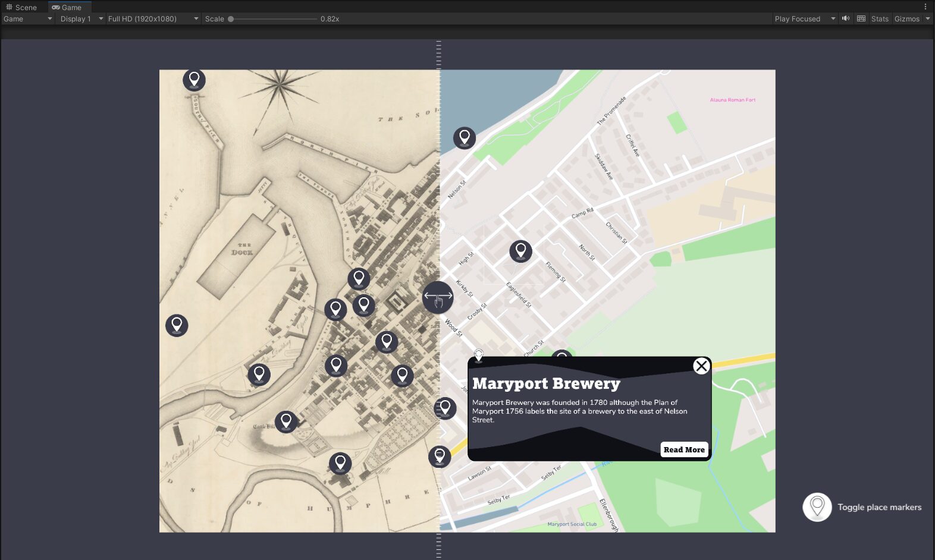Open the Display 1 dropdown
The image size is (935, 560).
[81, 19]
